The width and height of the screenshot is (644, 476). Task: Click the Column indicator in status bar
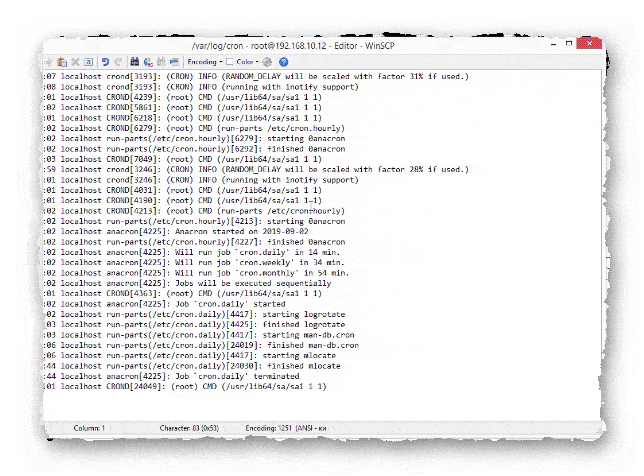click(89, 427)
